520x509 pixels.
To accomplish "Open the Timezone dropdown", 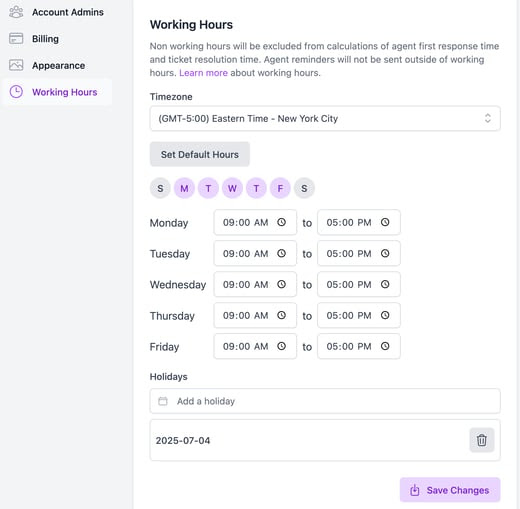I will pos(325,118).
